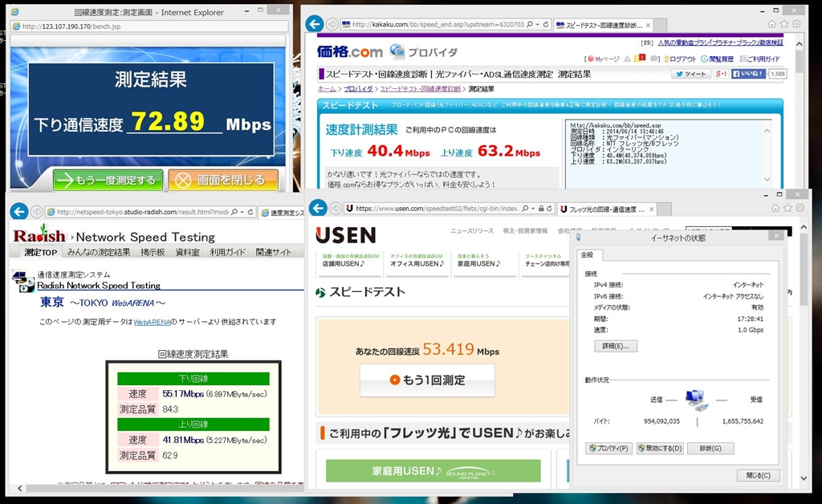Viewport: 822px width, 504px height.
Task: Open favorites star in kakaku.com window
Action: (784, 24)
